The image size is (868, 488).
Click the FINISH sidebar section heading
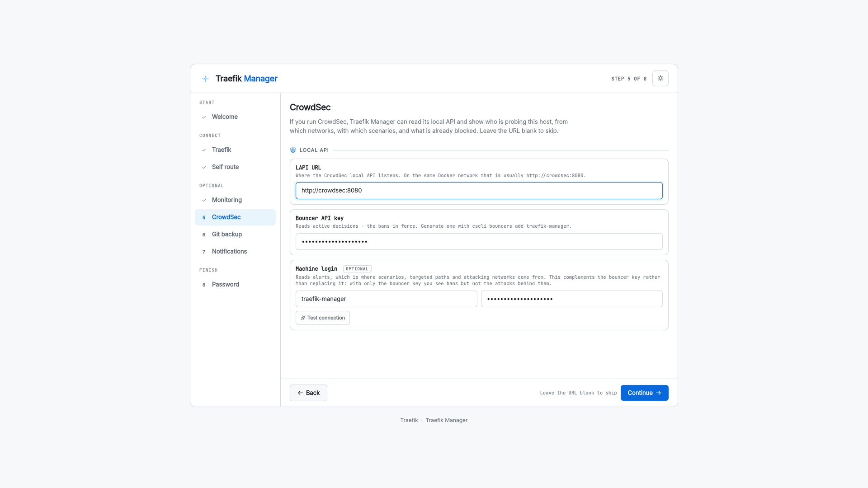click(x=208, y=270)
